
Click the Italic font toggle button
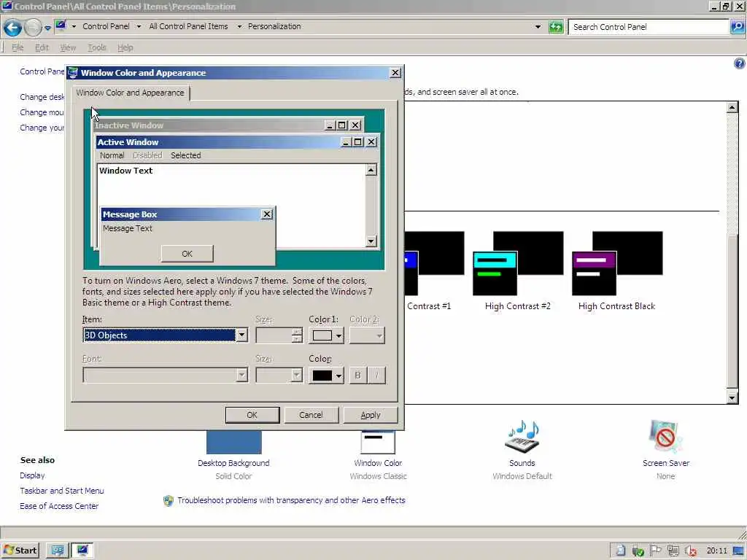pos(376,376)
